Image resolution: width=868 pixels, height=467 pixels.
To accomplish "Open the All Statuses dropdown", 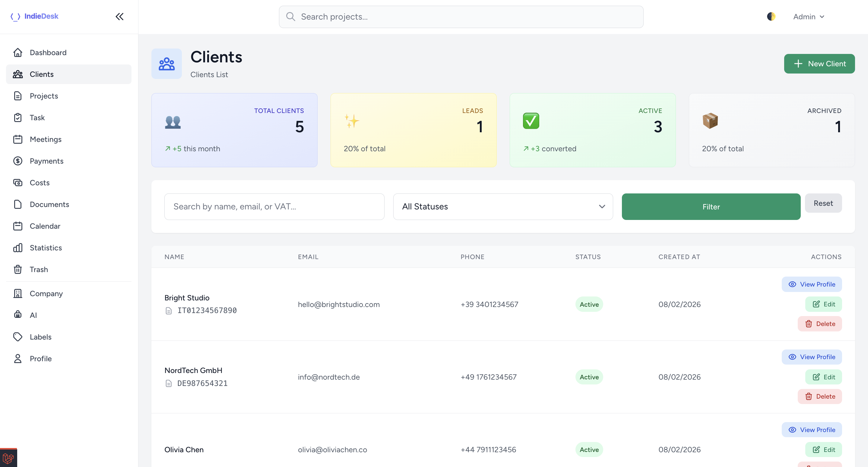I will pos(502,206).
